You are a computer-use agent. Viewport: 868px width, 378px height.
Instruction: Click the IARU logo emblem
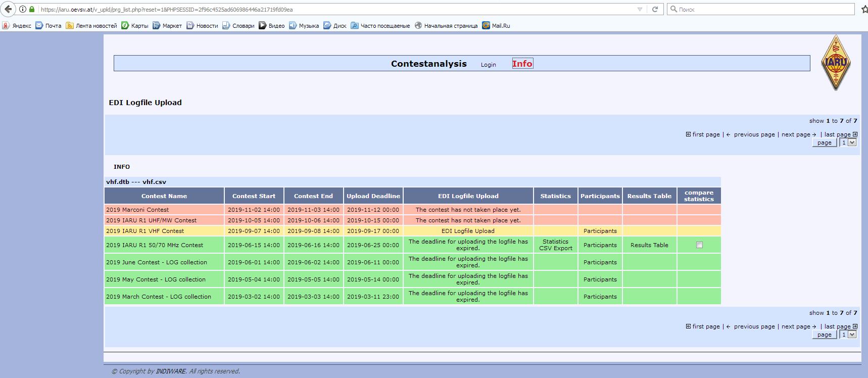[x=836, y=63]
